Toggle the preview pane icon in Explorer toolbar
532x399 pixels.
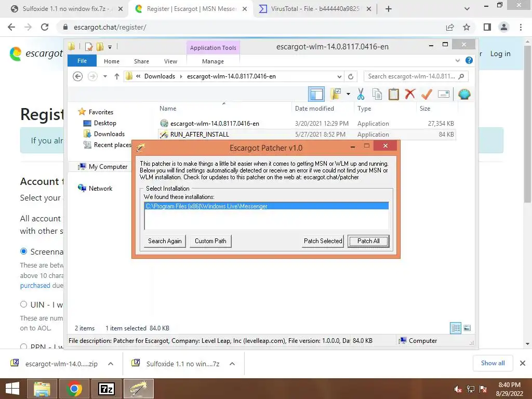click(x=316, y=94)
